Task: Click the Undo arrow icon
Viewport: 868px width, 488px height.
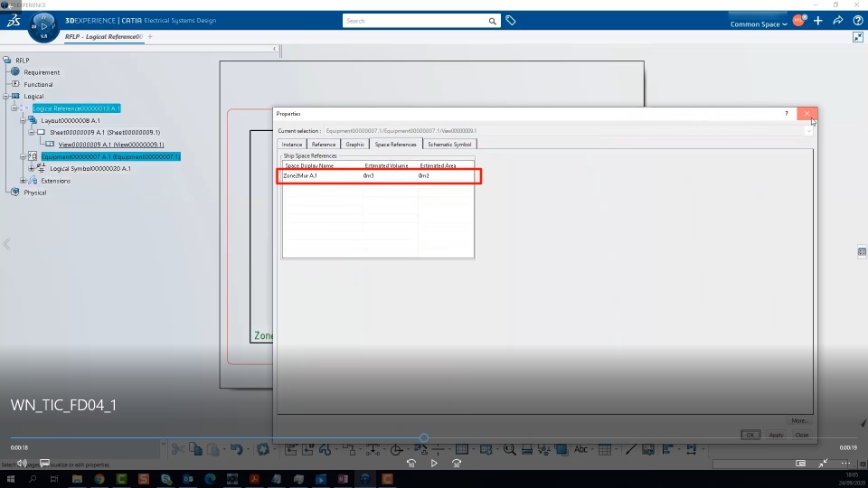Action: point(236,449)
